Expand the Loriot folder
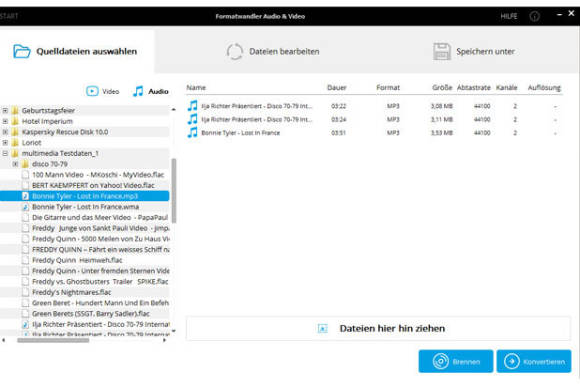Image resolution: width=580 pixels, height=388 pixels. (x=5, y=142)
